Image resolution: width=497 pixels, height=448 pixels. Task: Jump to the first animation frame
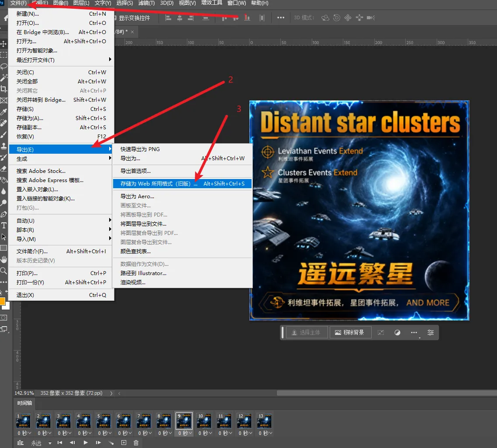[59, 443]
